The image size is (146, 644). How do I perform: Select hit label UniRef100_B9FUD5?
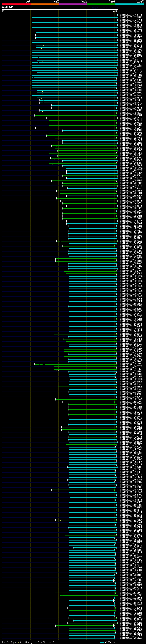[x=131, y=151]
